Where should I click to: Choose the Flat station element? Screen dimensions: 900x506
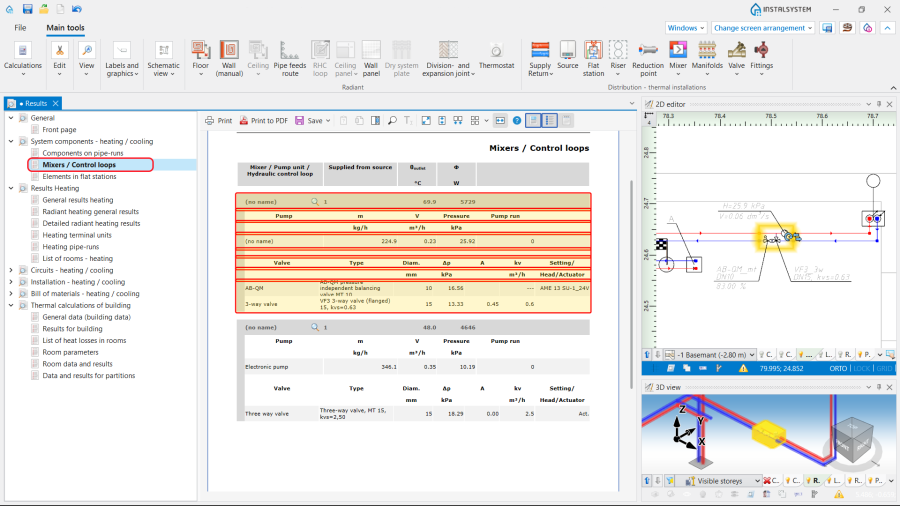point(593,59)
